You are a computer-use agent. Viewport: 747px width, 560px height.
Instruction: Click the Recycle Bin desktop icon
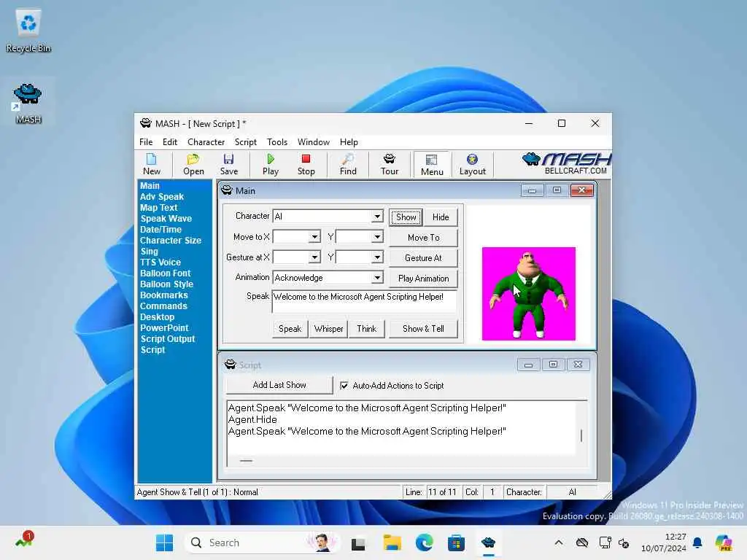28,31
